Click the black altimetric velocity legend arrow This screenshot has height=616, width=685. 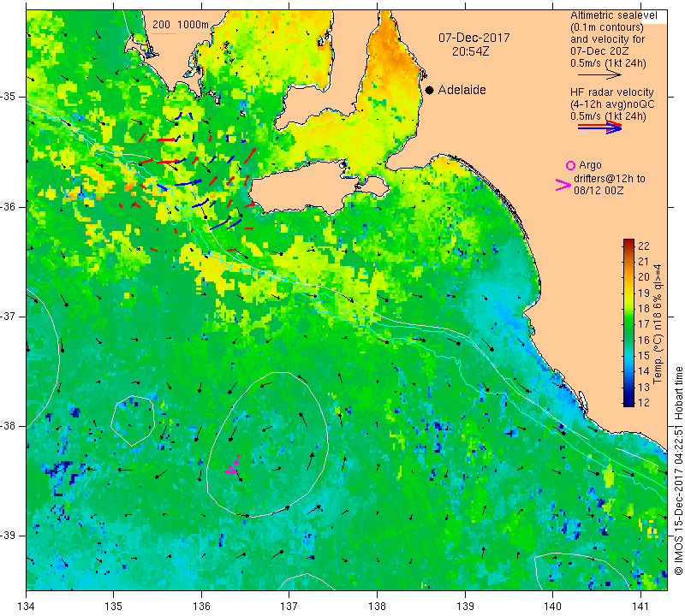[600, 75]
